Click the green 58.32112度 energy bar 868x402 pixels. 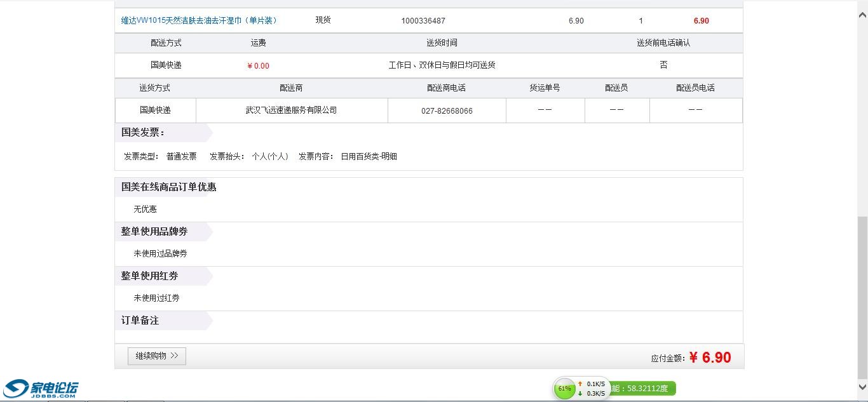click(x=642, y=388)
